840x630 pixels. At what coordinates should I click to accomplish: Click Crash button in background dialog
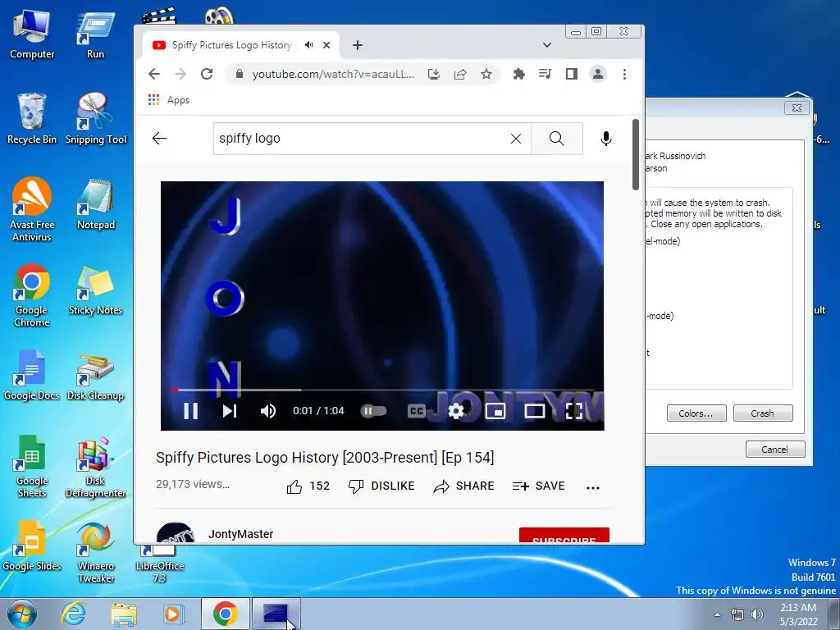[762, 413]
